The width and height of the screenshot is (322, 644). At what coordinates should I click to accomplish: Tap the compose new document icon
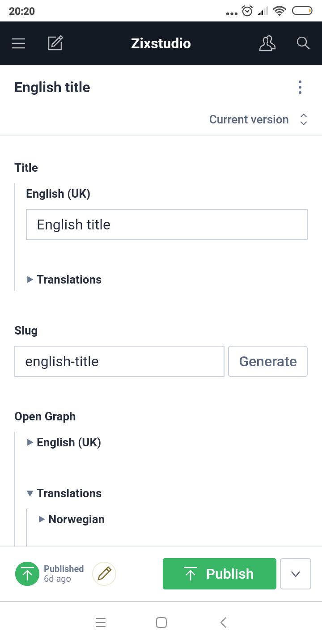click(x=55, y=43)
